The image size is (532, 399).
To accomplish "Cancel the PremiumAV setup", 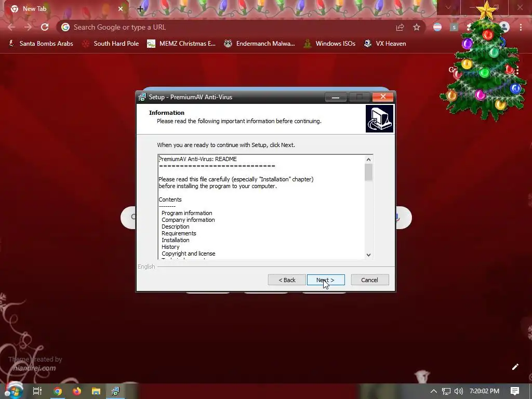I will click(369, 280).
